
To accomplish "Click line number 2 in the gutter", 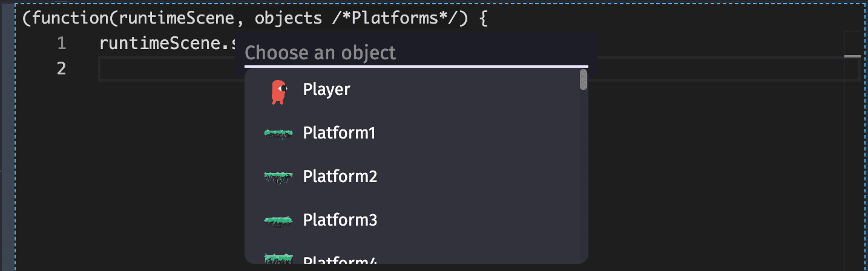I will [x=61, y=69].
